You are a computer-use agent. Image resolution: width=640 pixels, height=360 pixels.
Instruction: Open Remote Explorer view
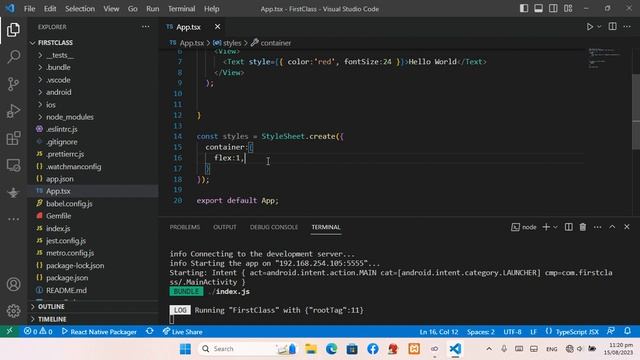13,165
